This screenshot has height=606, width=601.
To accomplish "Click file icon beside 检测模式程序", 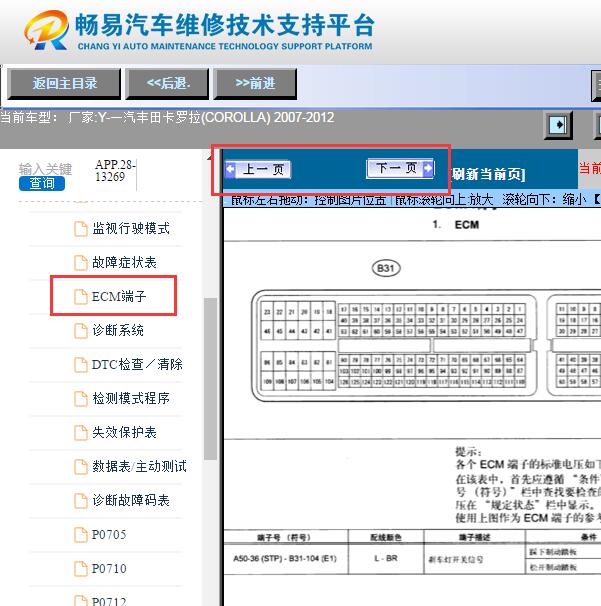I will point(80,398).
